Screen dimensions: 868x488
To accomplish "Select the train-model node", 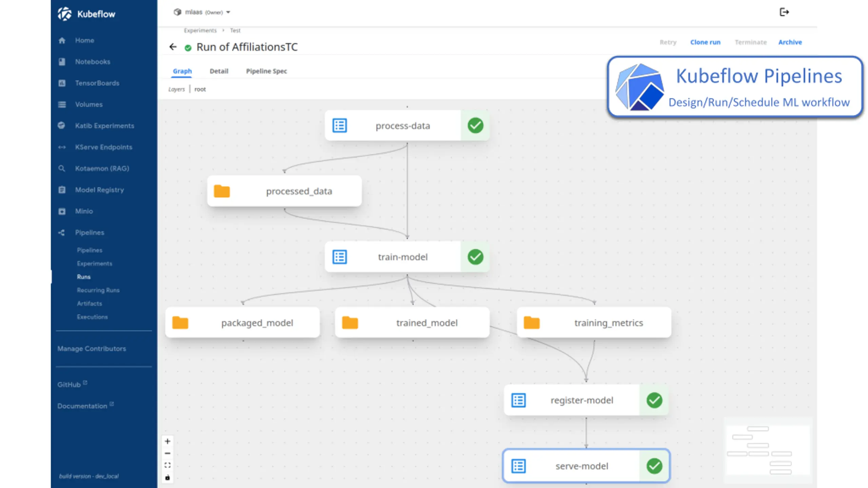I will (407, 257).
